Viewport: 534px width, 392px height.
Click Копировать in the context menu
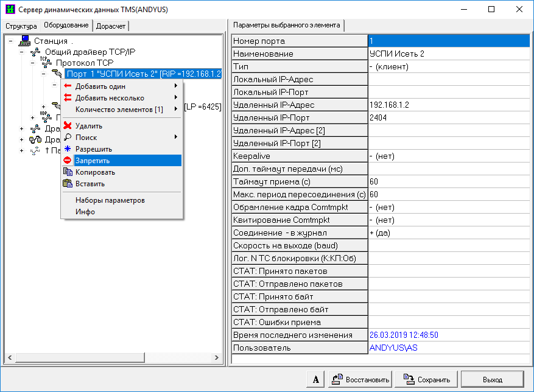(95, 172)
